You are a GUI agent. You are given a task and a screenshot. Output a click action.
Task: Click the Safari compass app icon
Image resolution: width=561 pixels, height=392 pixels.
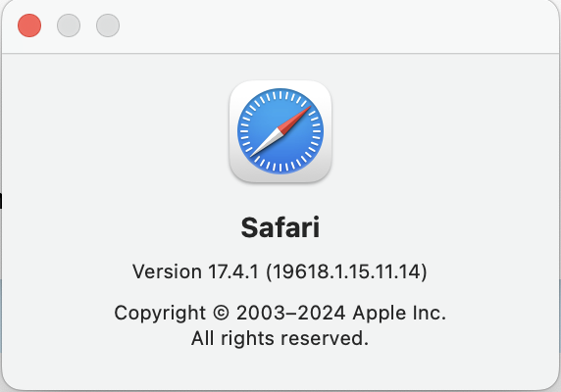[x=280, y=131]
